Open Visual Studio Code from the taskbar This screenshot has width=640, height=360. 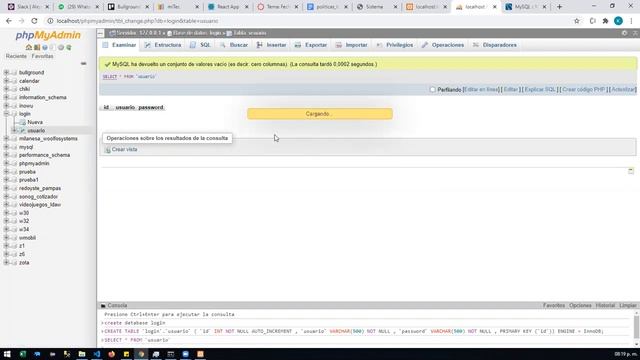coord(97,354)
